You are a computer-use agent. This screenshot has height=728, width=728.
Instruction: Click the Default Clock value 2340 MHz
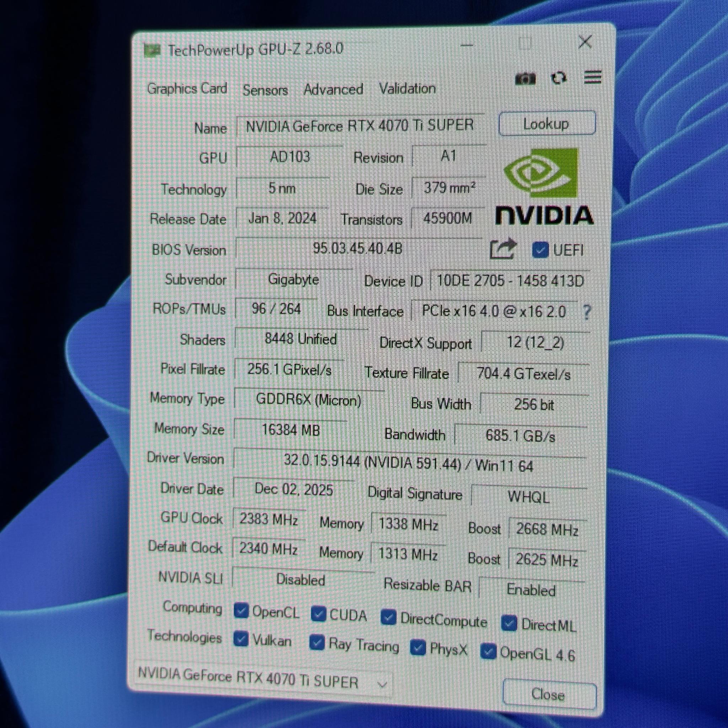(269, 548)
